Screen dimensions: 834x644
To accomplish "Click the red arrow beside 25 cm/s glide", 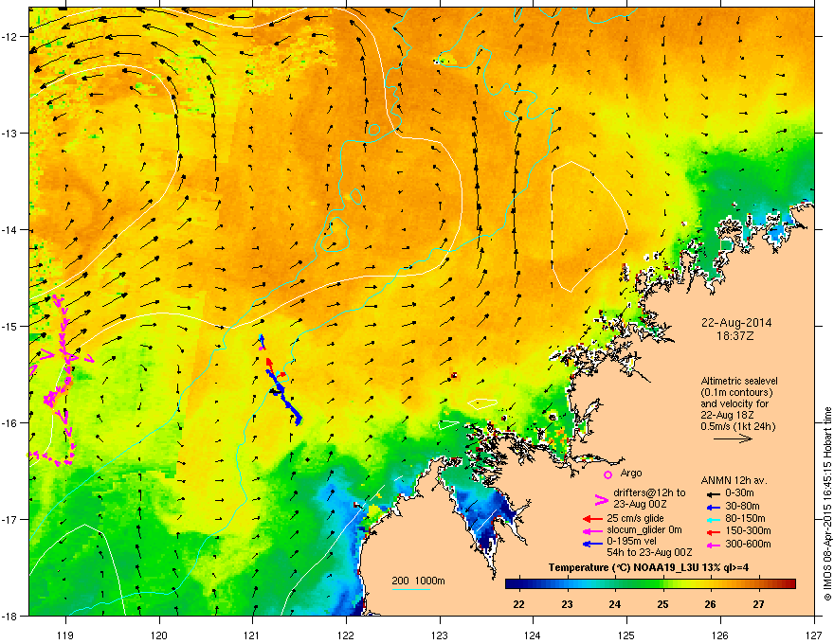I will pyautogui.click(x=592, y=519).
